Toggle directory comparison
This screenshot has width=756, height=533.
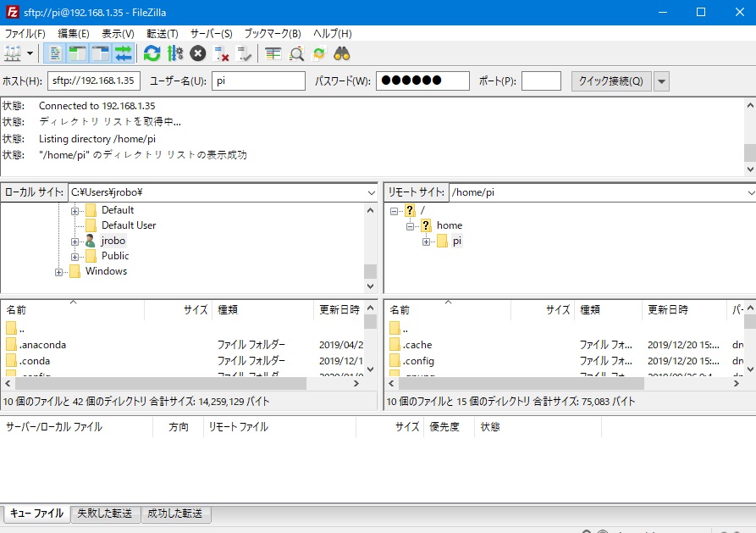(x=296, y=53)
